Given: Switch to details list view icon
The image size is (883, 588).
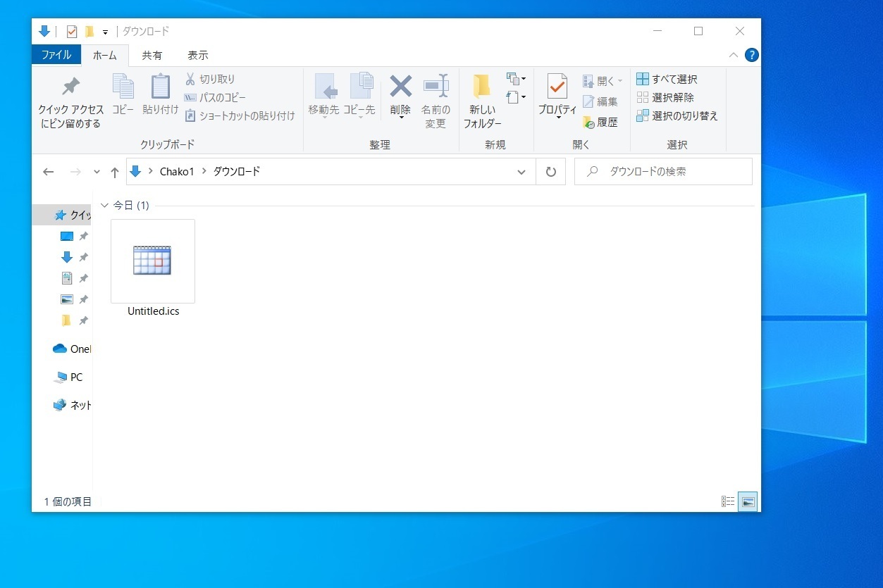Looking at the screenshot, I should click(728, 501).
